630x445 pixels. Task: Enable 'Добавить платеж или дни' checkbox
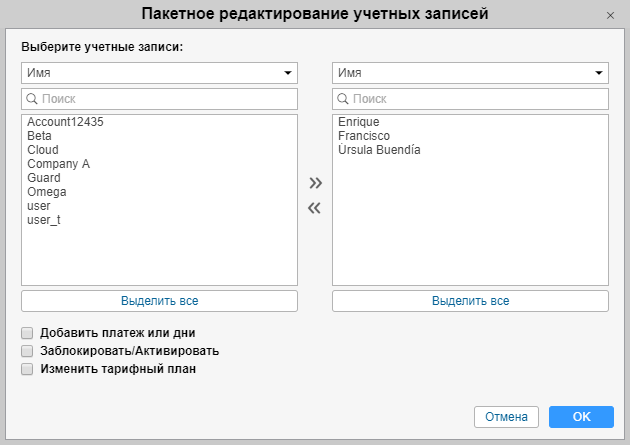pos(27,333)
